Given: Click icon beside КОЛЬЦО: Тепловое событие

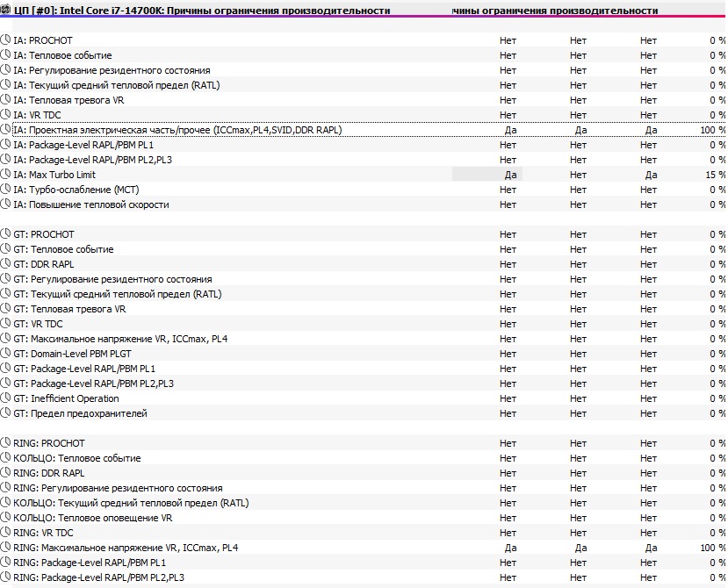Looking at the screenshot, I should 5,457.
